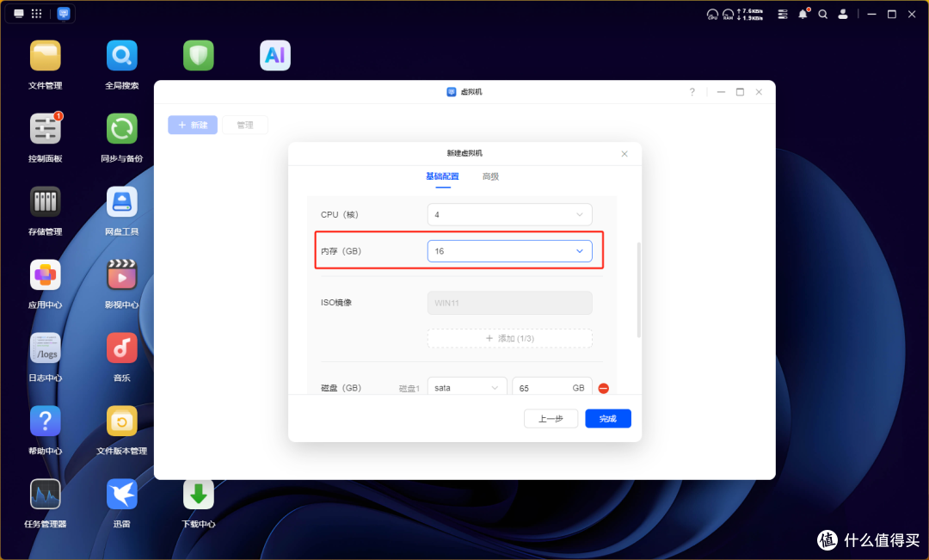This screenshot has width=929, height=560.
Task: Open the green shield security app
Action: (198, 56)
